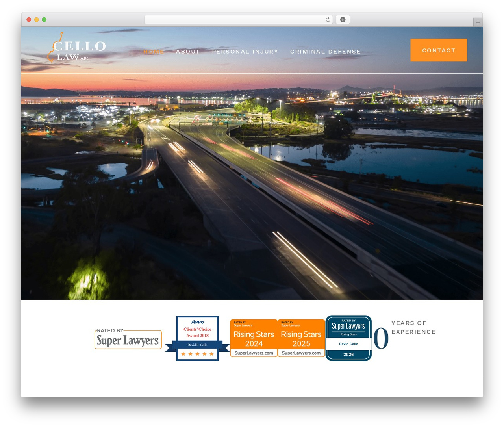Click the Cello Law APC logo
This screenshot has height=427, width=504.
point(76,48)
